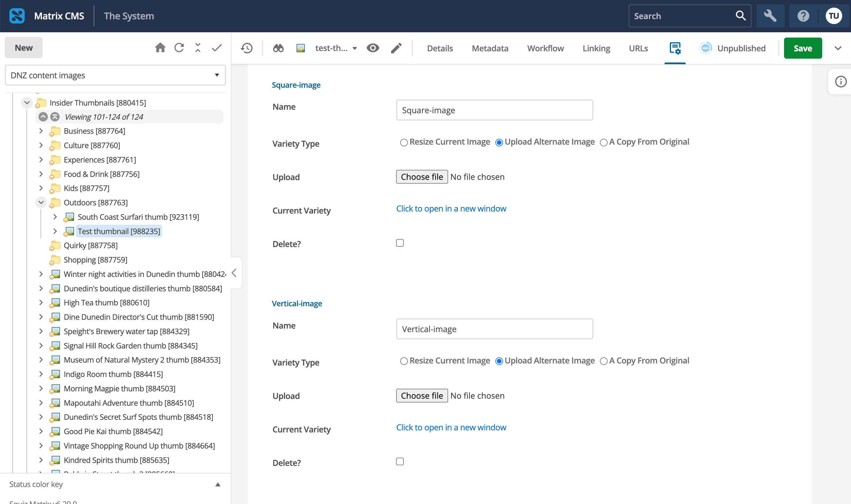Select Kindred Spirits thumb [885635]
This screenshot has height=504, width=851.
click(116, 460)
